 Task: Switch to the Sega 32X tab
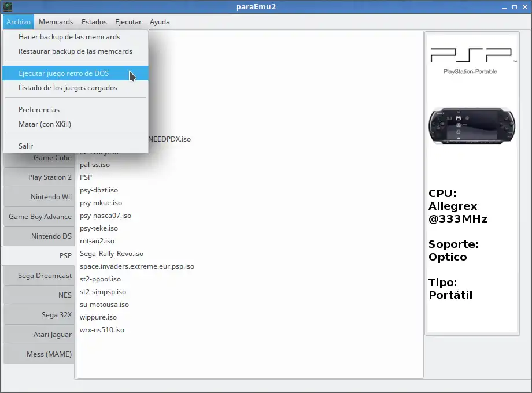pyautogui.click(x=39, y=315)
